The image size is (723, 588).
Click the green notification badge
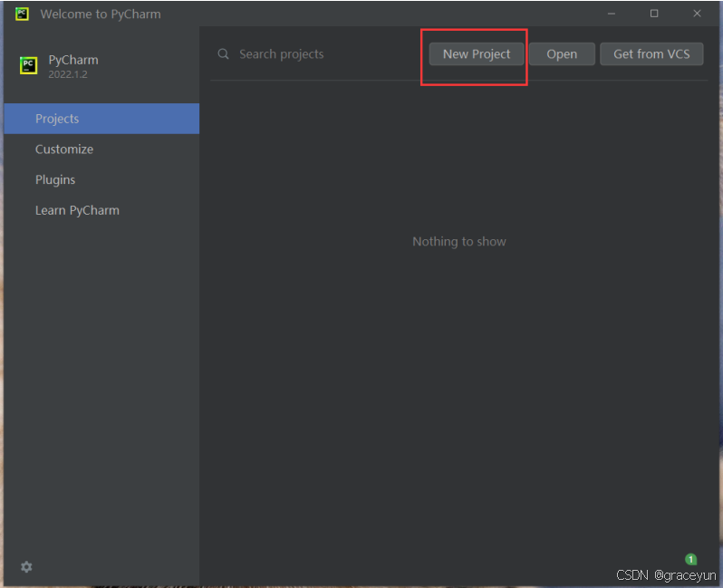tap(690, 559)
